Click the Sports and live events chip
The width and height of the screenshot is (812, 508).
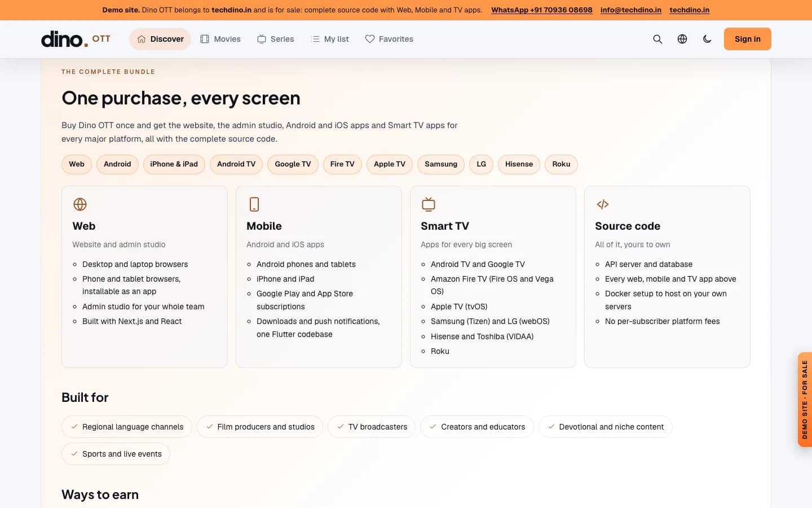(116, 454)
